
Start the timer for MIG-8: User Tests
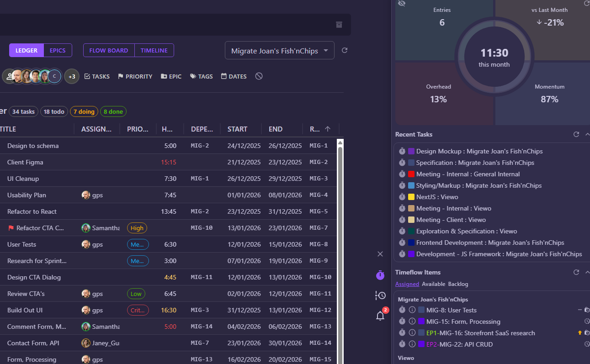[x=402, y=310]
